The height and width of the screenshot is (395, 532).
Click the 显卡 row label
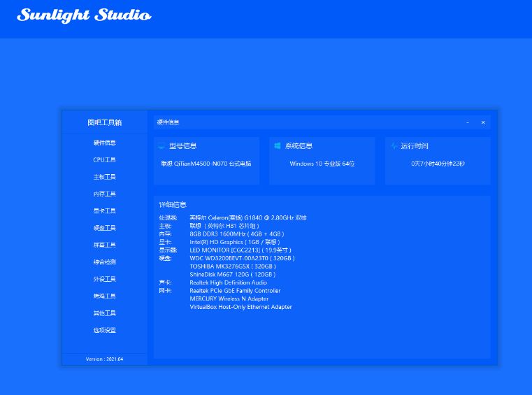pyautogui.click(x=165, y=243)
